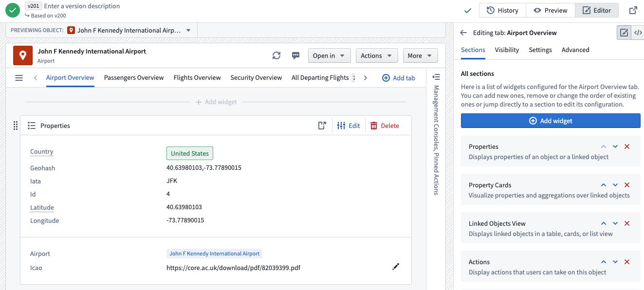This screenshot has width=644, height=290.
Task: Grab the Properties widget drag handle
Action: (15, 126)
